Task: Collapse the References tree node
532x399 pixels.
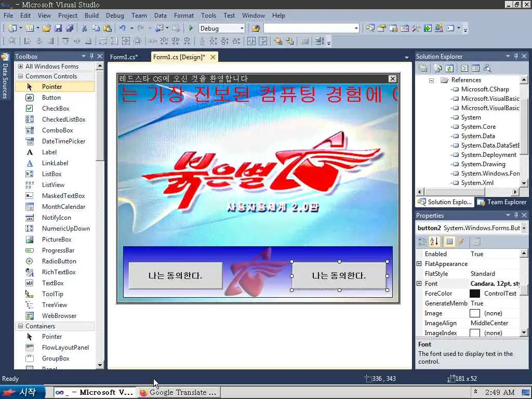Action: pyautogui.click(x=431, y=81)
